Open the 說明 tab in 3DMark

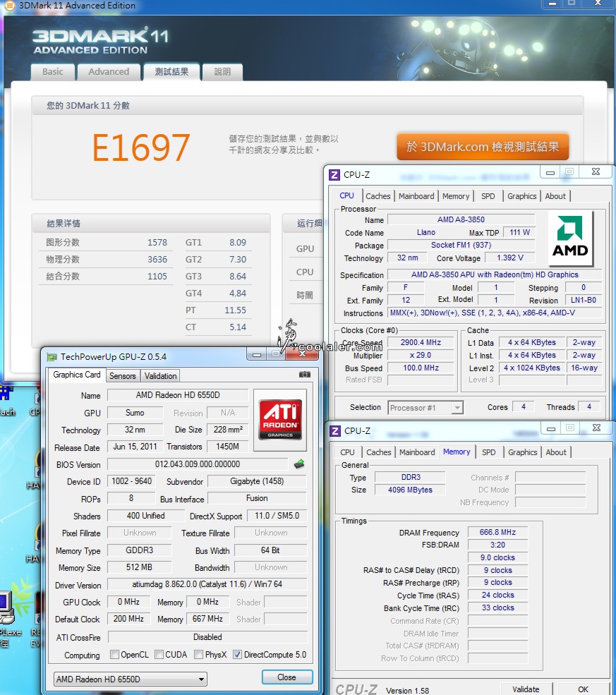pos(222,72)
